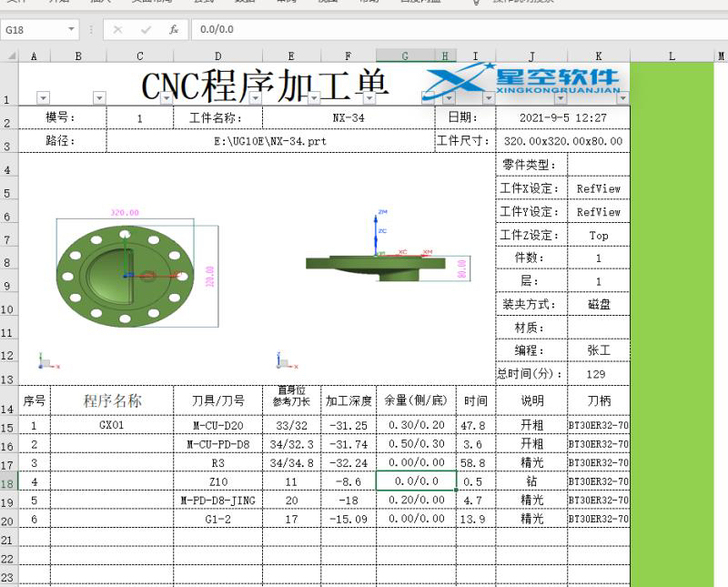Click the tool cell M-CU-PD-D8

tap(218, 444)
